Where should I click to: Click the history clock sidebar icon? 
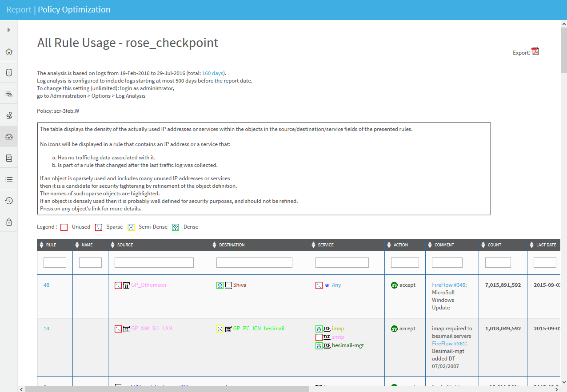(x=9, y=201)
